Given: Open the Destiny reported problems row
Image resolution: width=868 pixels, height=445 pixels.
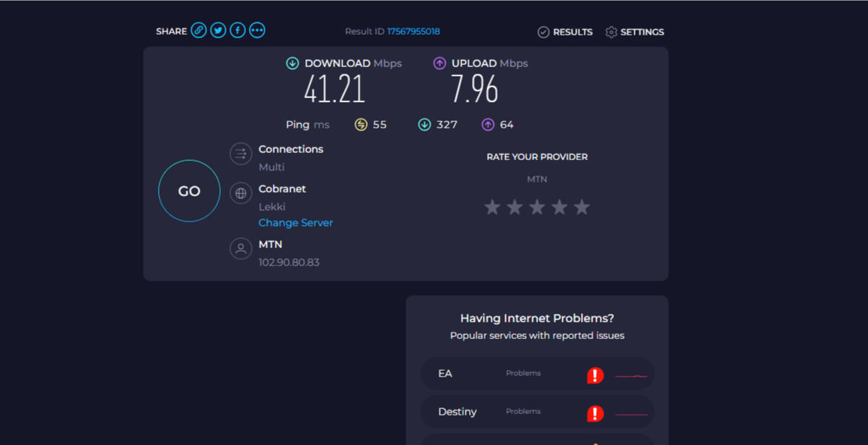Looking at the screenshot, I should (x=537, y=412).
